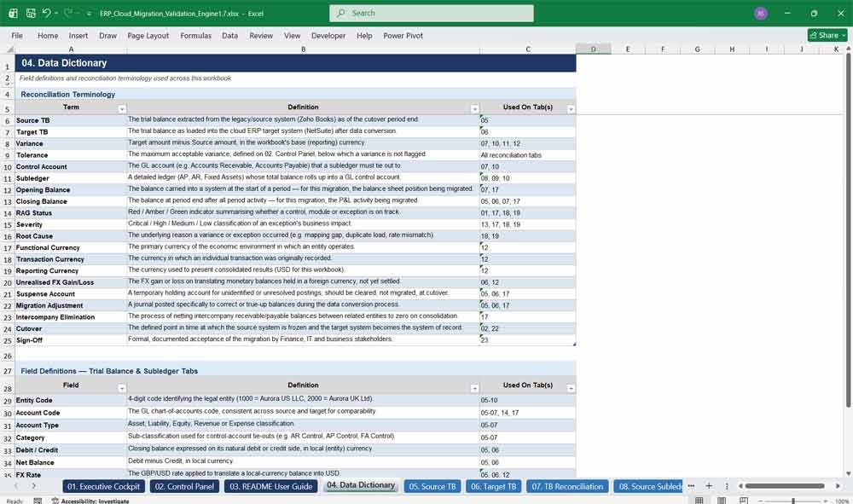Click the previous sheet navigation arrow
853x504 pixels.
(15, 486)
